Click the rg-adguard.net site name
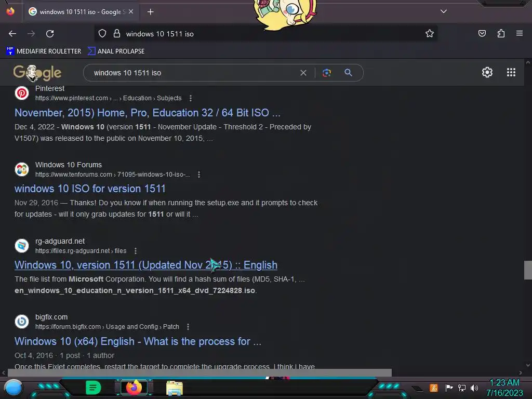The image size is (532, 399). pos(60,241)
